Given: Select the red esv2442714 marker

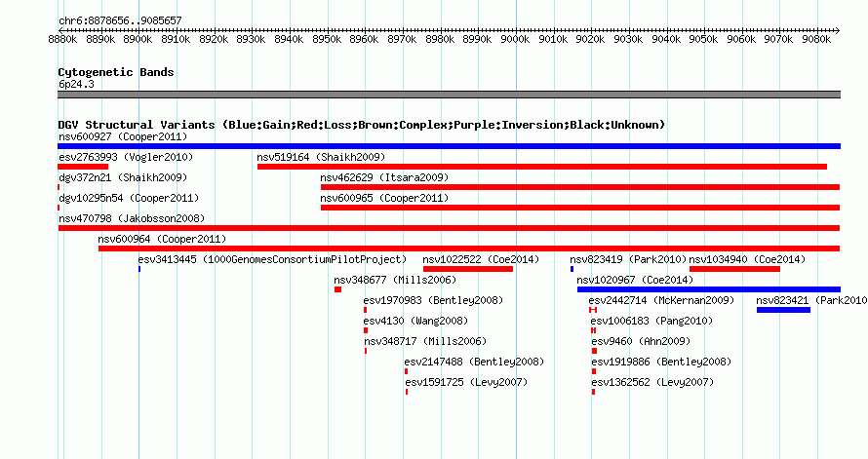Looking at the screenshot, I should (x=593, y=310).
